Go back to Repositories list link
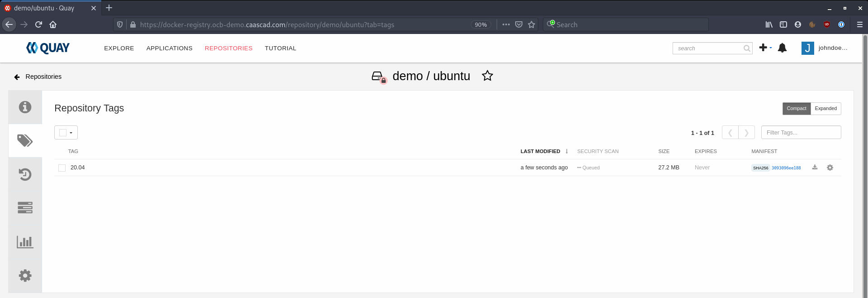Screen dimensions: 868x298 point(38,77)
